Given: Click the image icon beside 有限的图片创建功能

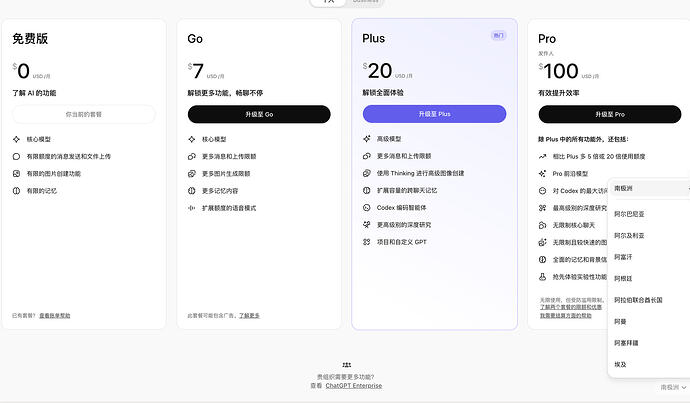Looking at the screenshot, I should pos(16,173).
